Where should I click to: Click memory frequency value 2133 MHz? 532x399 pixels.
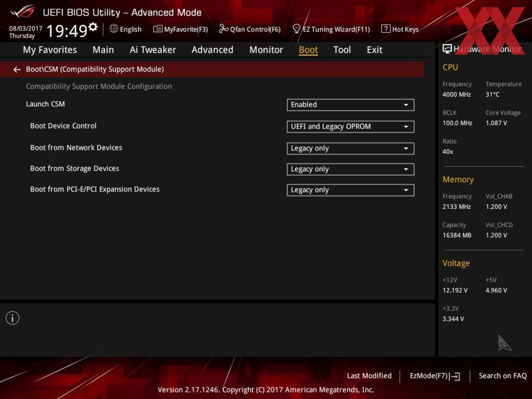pos(457,207)
